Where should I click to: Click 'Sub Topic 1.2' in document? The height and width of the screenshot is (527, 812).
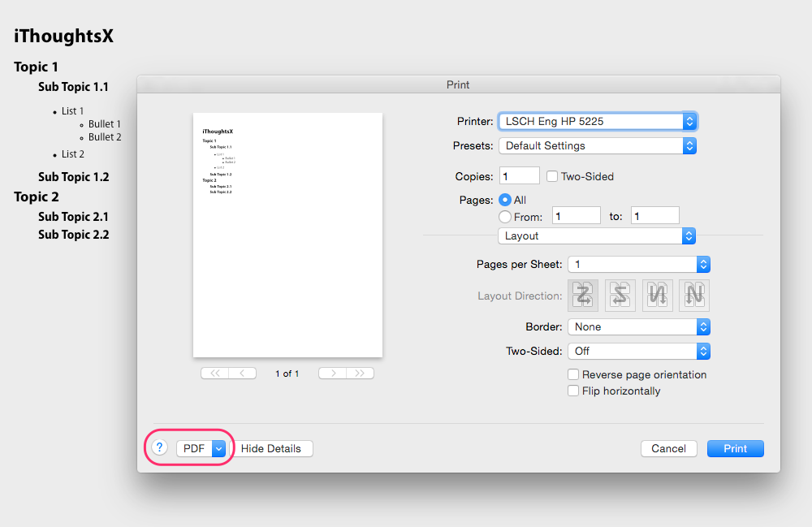[x=74, y=177]
